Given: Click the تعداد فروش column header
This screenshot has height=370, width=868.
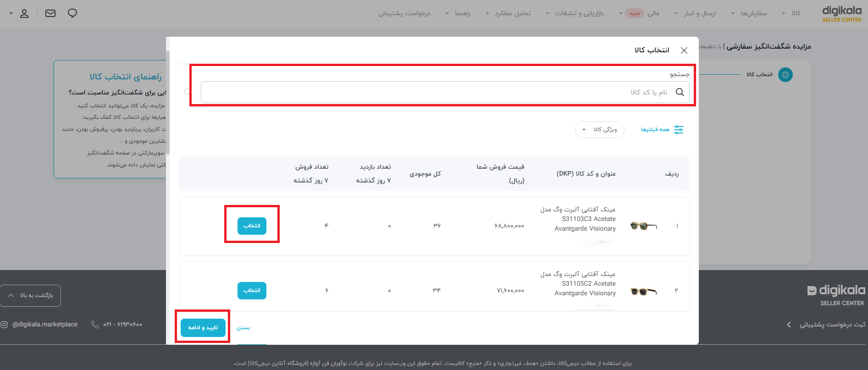Looking at the screenshot, I should (311, 173).
